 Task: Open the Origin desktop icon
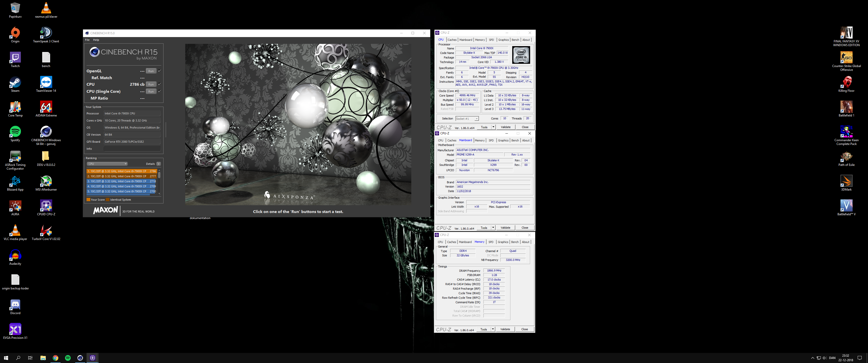[15, 35]
